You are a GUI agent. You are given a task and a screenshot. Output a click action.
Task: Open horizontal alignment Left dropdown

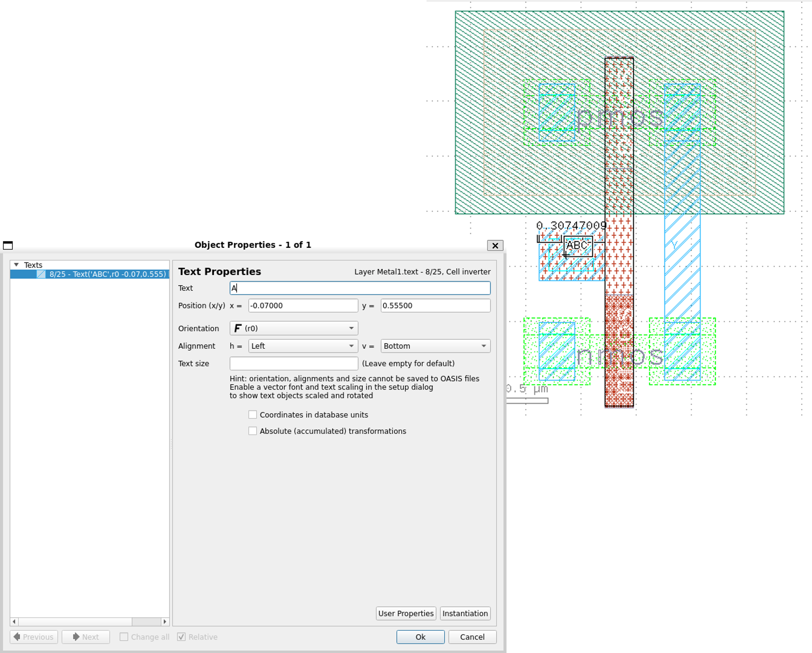(x=303, y=346)
